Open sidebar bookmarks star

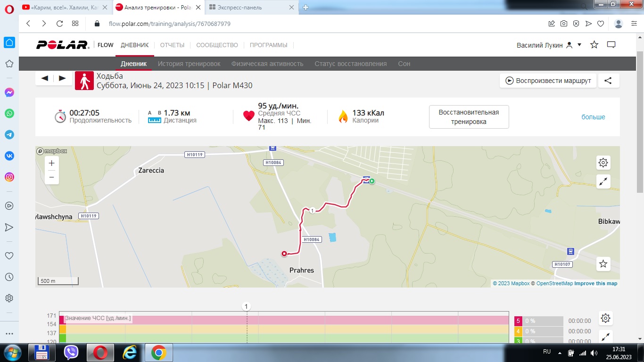click(x=9, y=64)
